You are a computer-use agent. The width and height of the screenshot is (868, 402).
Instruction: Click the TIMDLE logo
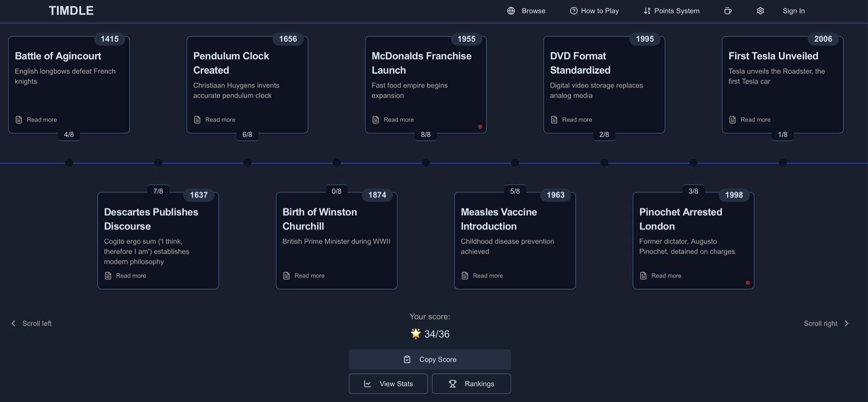71,10
